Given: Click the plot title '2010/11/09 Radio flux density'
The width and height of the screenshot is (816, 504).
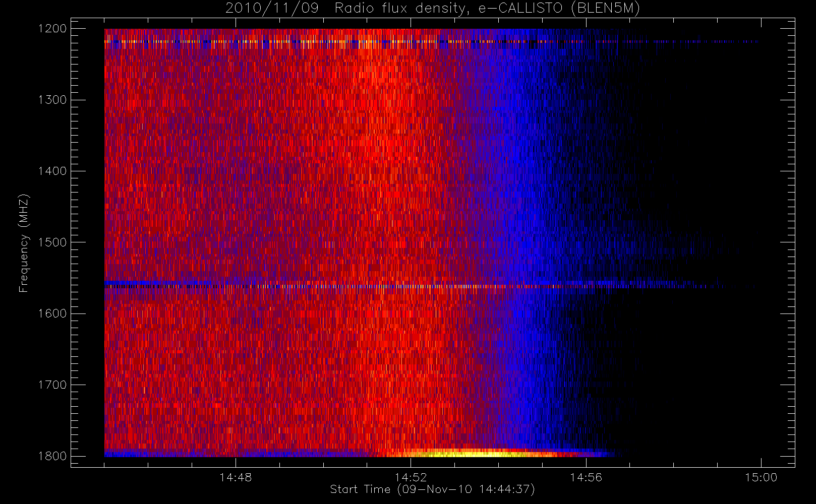Looking at the screenshot, I should (433, 8).
